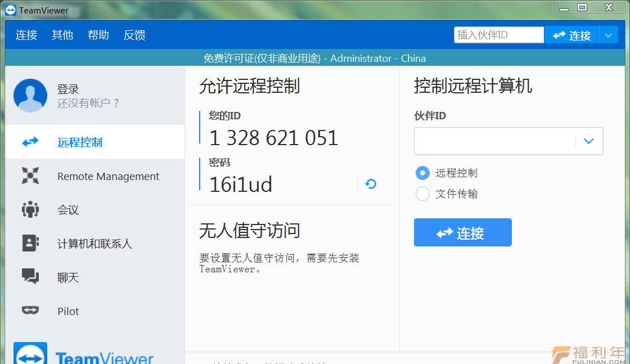Refresh the password with the circular arrow icon
Image resolution: width=630 pixels, height=364 pixels.
371,184
